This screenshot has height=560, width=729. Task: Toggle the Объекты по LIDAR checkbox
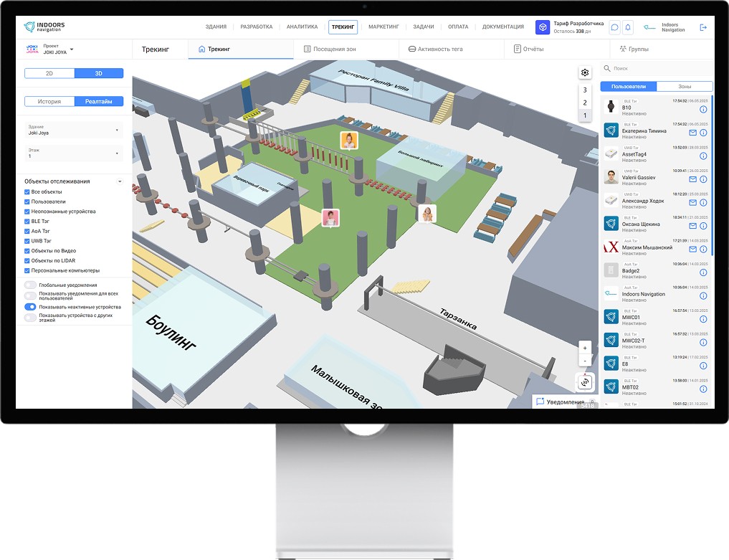[27, 260]
